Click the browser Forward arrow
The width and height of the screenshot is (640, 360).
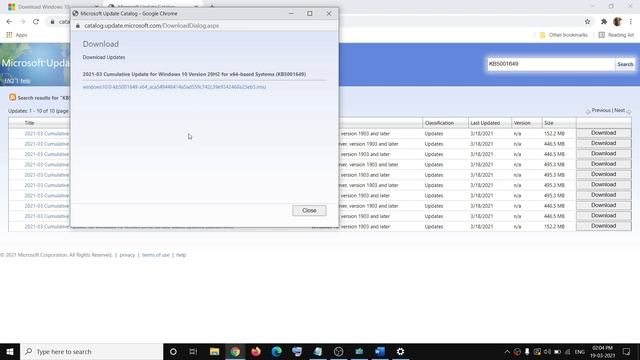22,22
